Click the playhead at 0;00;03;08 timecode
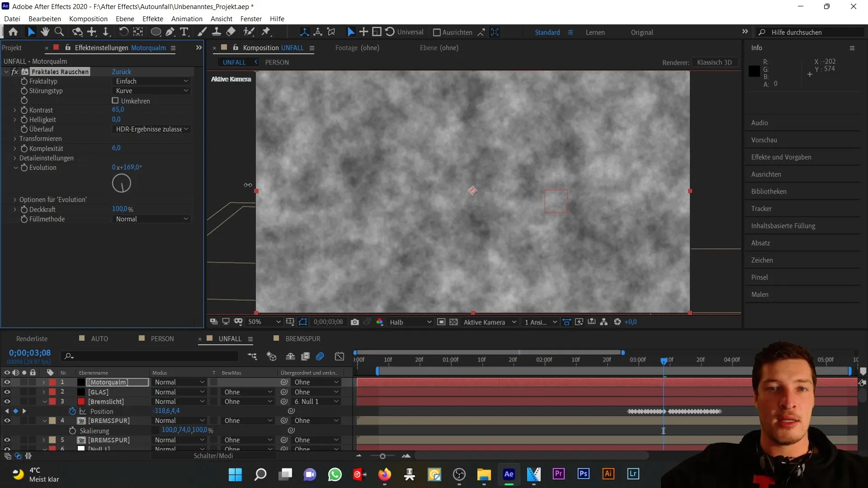Image resolution: width=868 pixels, height=488 pixels. pyautogui.click(x=664, y=359)
